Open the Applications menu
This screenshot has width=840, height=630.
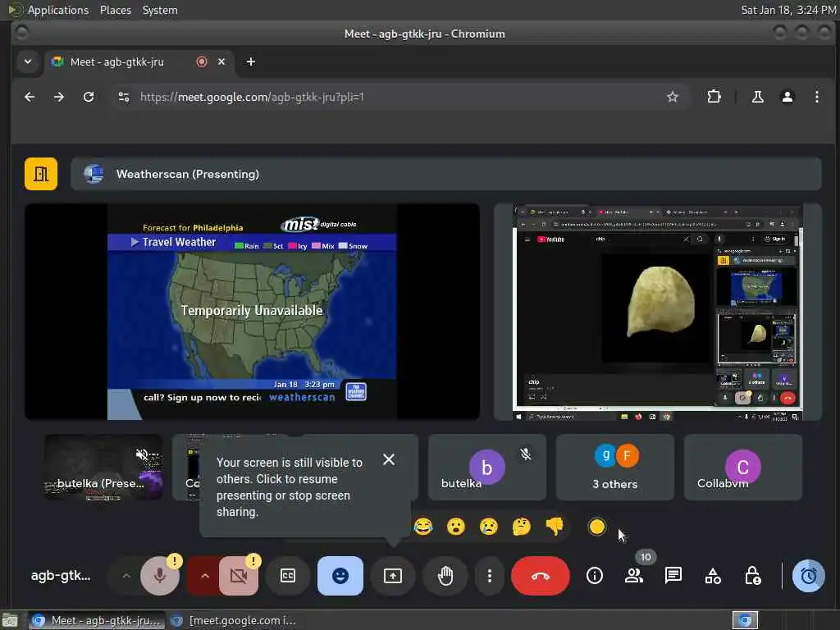click(58, 10)
